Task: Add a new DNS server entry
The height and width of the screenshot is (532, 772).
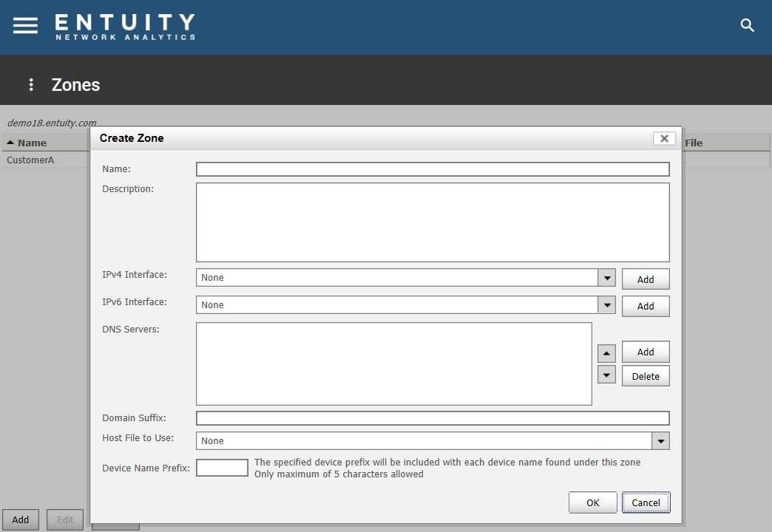Action: pyautogui.click(x=645, y=352)
